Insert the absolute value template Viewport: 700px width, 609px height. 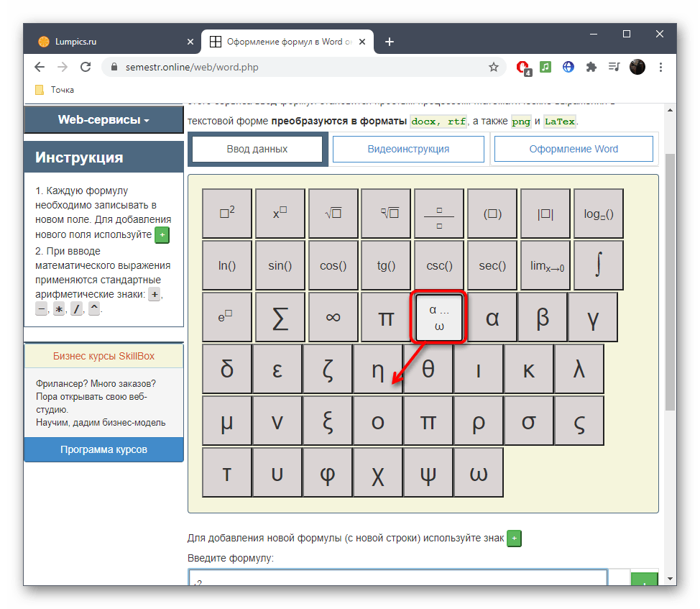coord(545,214)
